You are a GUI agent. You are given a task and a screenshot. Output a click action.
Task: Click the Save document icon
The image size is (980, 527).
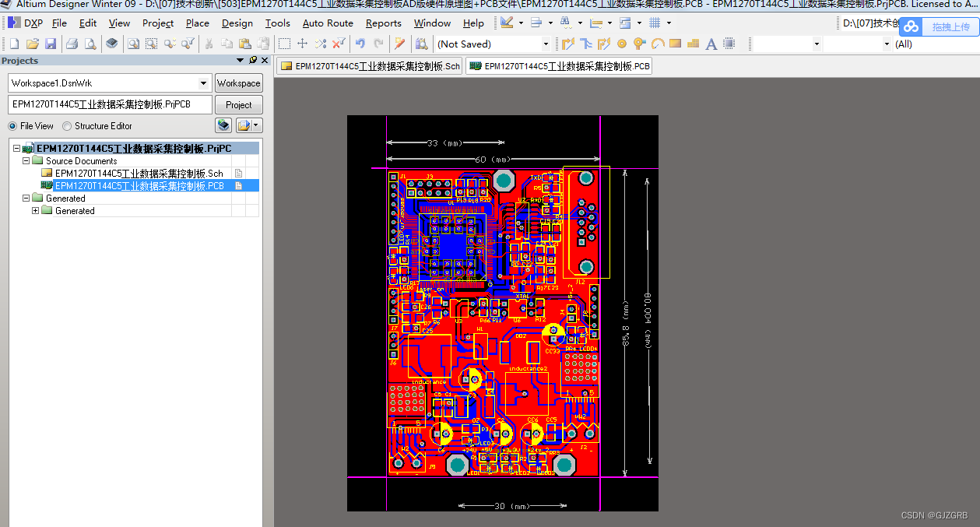pos(50,44)
